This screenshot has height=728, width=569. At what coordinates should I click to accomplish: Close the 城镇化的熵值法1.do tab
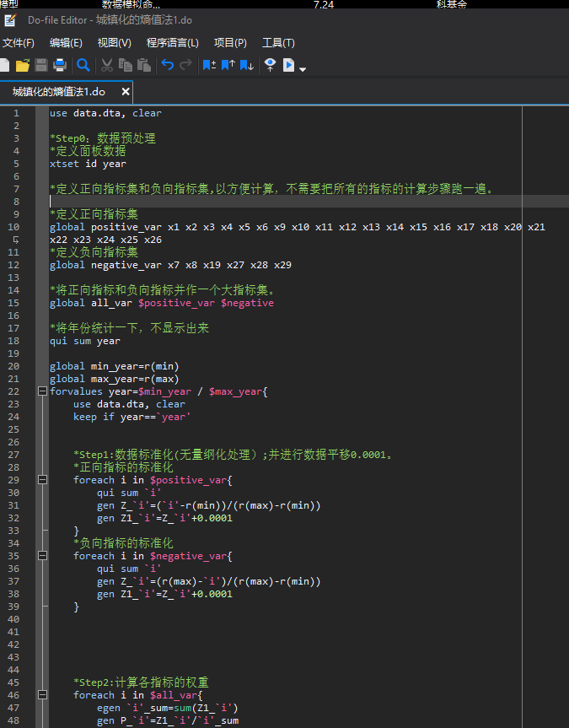tap(126, 92)
